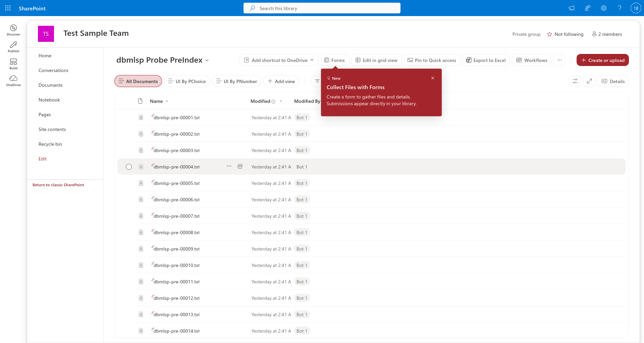Image resolution: width=644 pixels, height=343 pixels.
Task: Open the Name column header dropdown
Action: pos(159,101)
